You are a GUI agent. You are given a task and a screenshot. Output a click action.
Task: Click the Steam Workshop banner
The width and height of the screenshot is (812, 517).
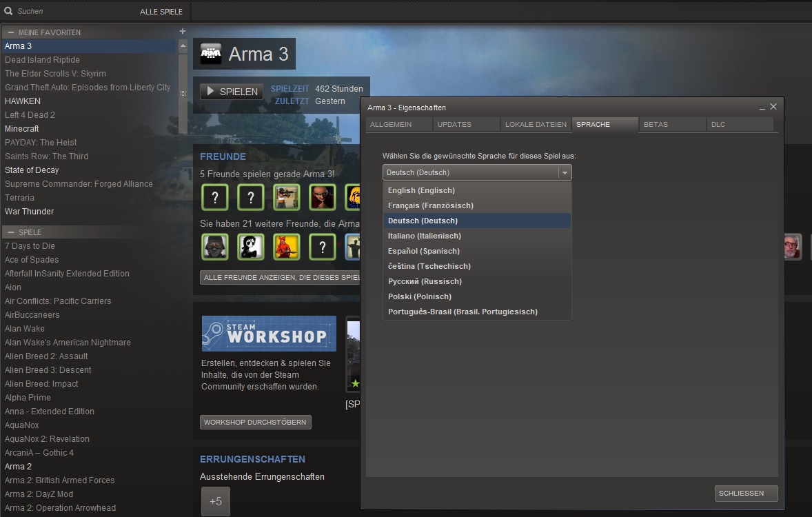(269, 334)
